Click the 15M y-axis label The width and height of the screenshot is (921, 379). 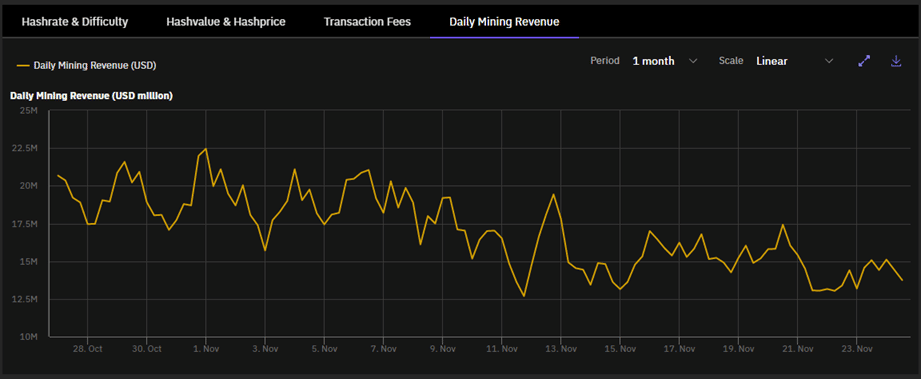28,261
